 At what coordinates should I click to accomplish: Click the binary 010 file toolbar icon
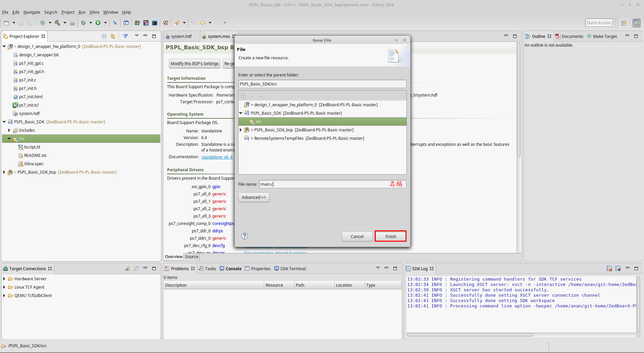(72, 23)
